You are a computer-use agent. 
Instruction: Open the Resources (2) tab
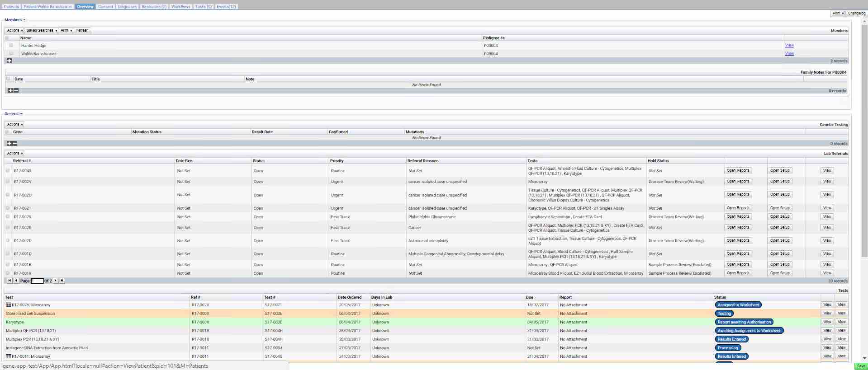tap(154, 7)
